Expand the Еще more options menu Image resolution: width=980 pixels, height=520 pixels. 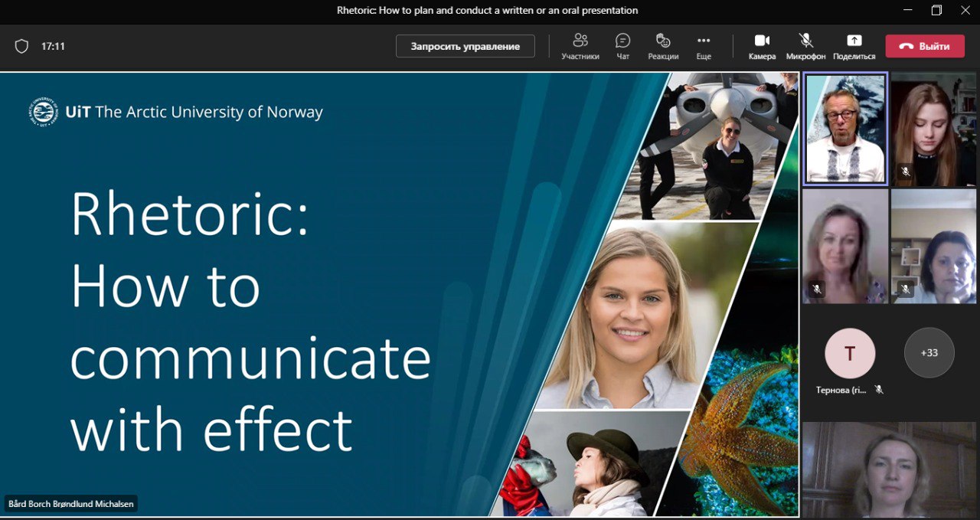pos(704,45)
